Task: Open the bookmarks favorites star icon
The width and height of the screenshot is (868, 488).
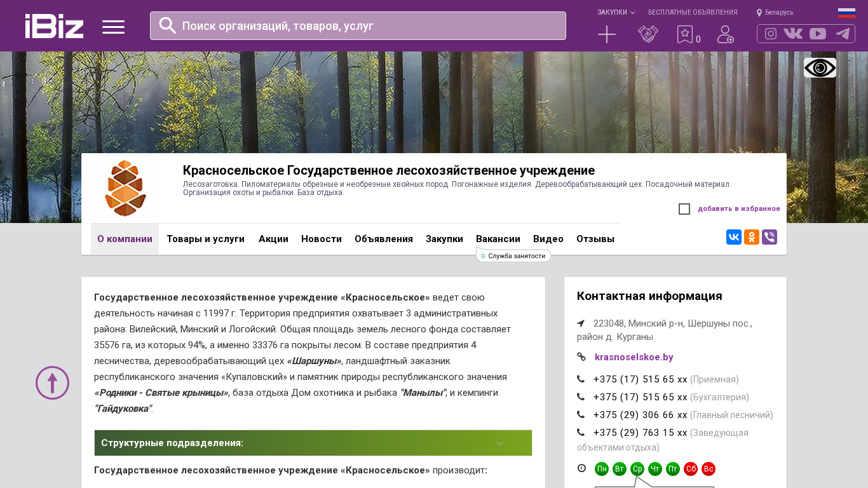Action: click(685, 34)
